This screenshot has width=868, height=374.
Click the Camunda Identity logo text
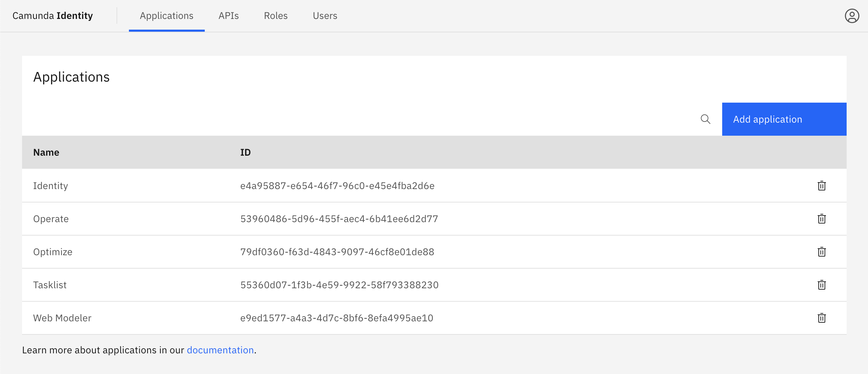pos(53,15)
